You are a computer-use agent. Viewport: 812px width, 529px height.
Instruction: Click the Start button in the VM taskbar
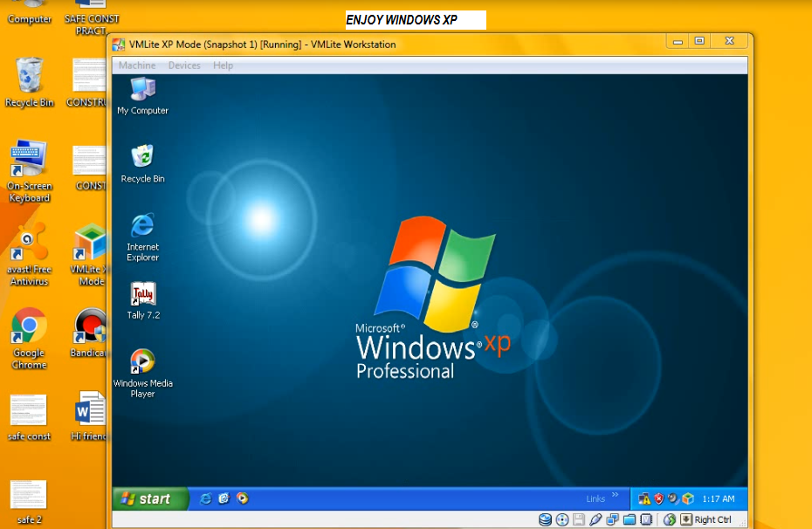(x=148, y=498)
